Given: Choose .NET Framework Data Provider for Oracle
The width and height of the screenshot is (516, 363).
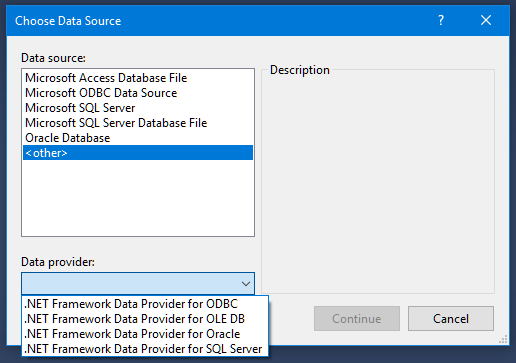Looking at the screenshot, I should tap(145, 334).
